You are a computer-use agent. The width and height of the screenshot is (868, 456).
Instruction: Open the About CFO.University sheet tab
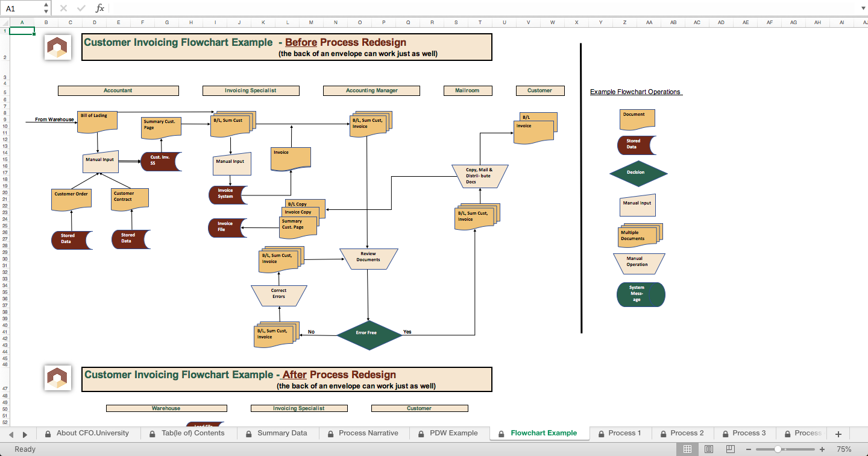click(88, 433)
